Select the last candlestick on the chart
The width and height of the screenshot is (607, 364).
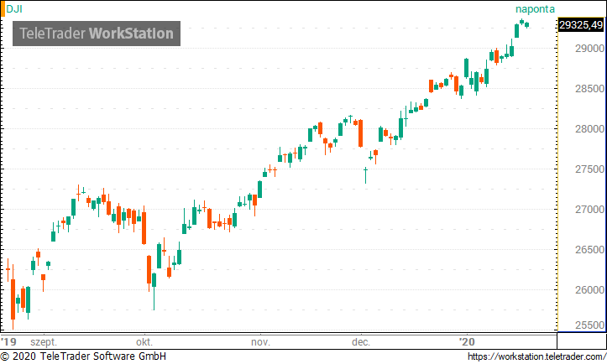tap(527, 25)
